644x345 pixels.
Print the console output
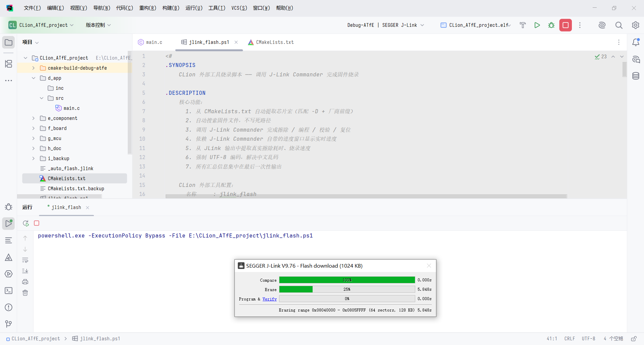coord(25,282)
